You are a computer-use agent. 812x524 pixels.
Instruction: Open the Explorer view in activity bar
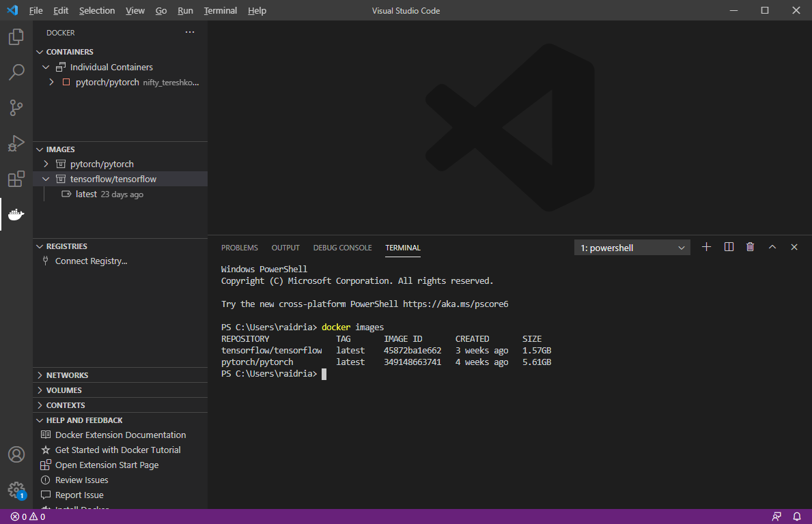pyautogui.click(x=16, y=37)
